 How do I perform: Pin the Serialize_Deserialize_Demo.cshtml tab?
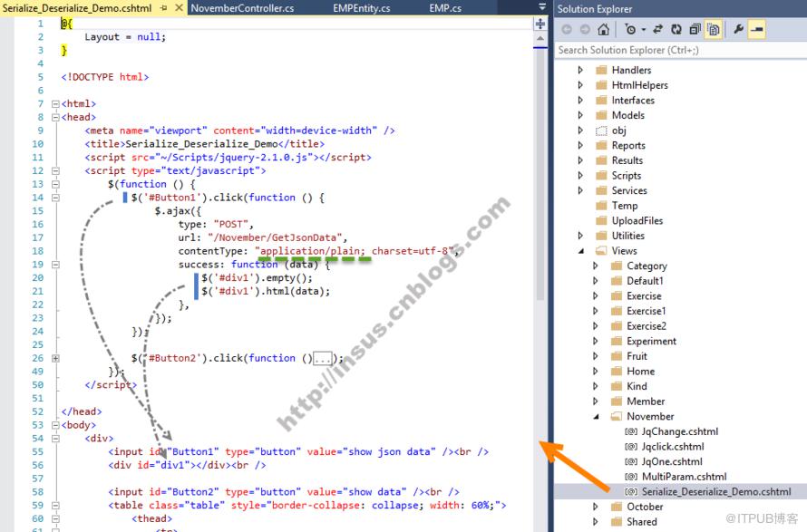[x=163, y=8]
